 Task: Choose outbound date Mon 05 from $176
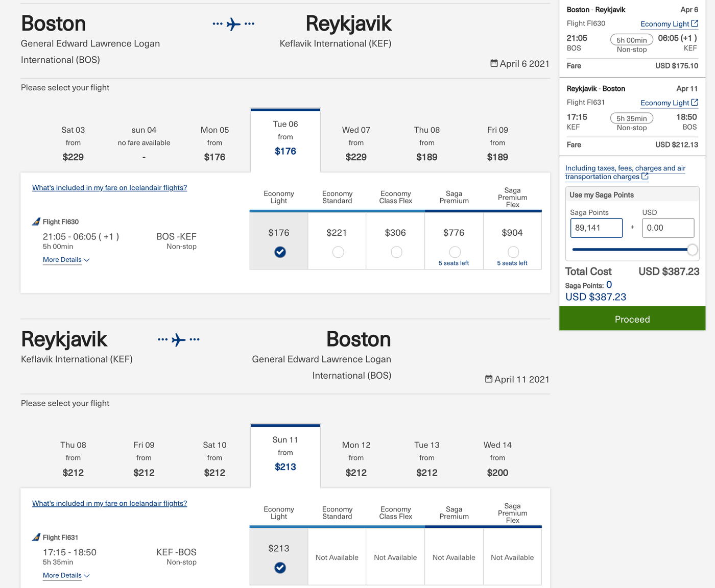(x=214, y=143)
